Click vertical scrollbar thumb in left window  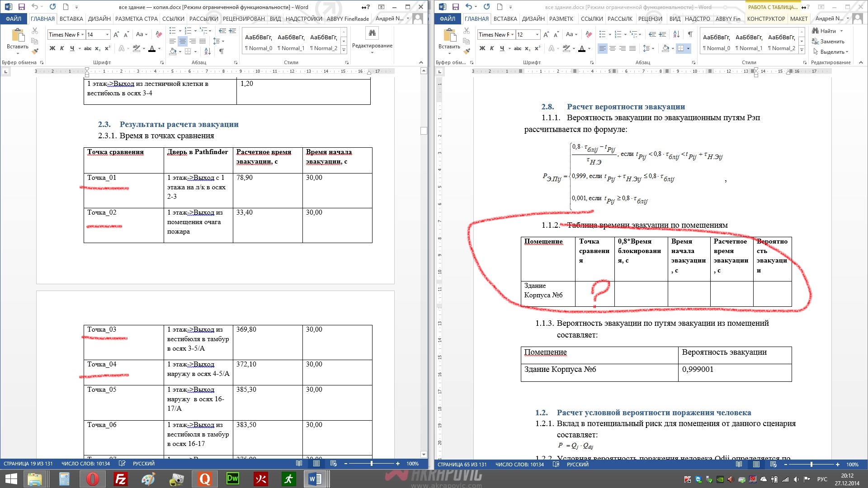pyautogui.click(x=424, y=131)
